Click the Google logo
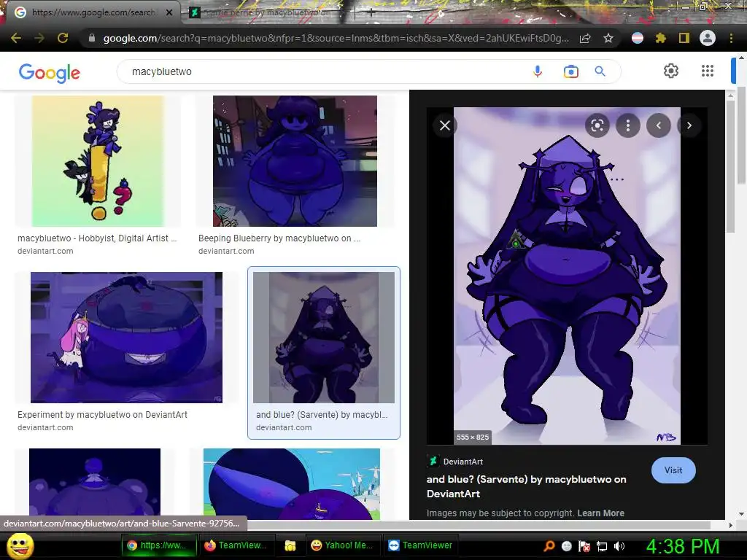 (x=50, y=72)
